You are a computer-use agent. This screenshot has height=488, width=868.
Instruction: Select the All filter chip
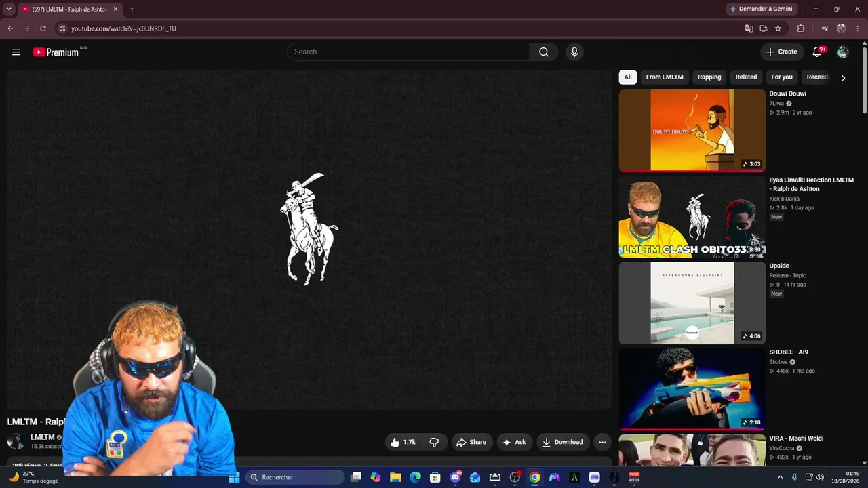628,77
